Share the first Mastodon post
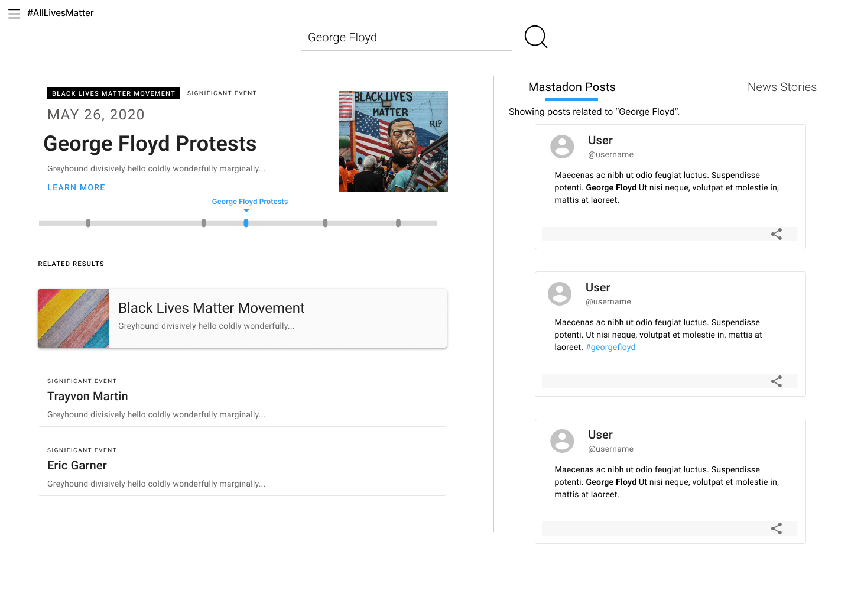 [777, 234]
